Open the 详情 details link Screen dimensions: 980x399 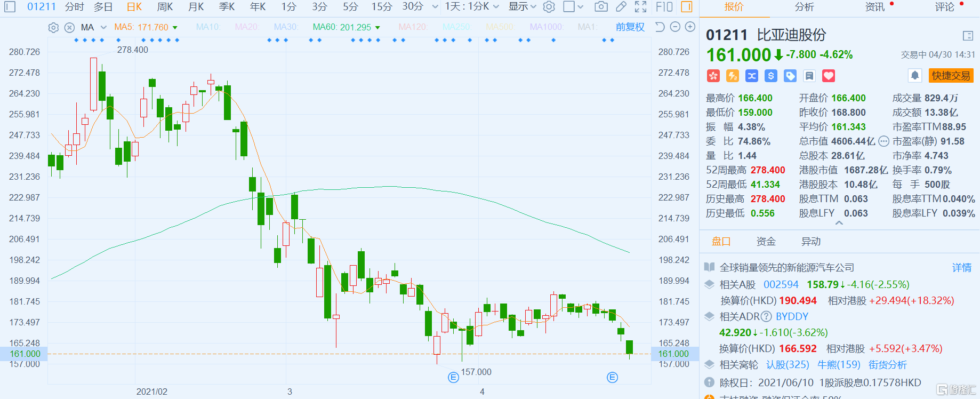[x=962, y=268]
